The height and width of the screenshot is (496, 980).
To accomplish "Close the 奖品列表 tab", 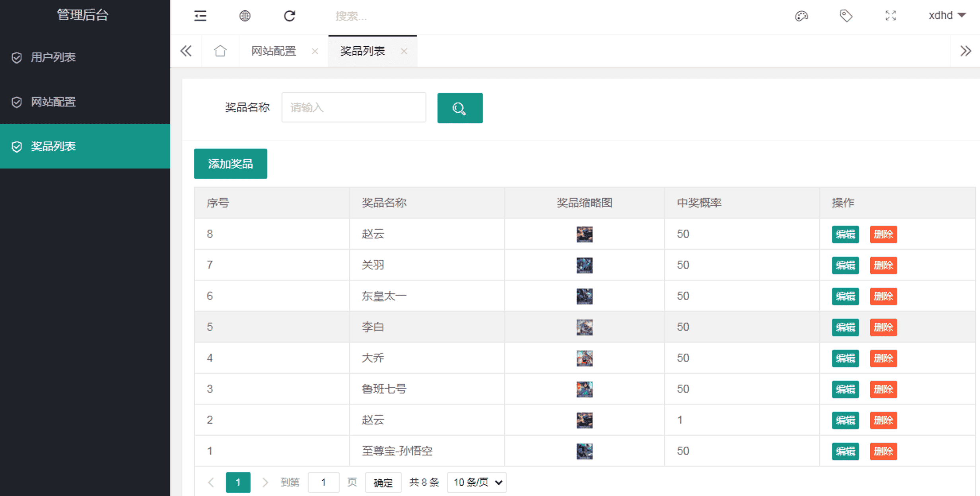I will (404, 51).
